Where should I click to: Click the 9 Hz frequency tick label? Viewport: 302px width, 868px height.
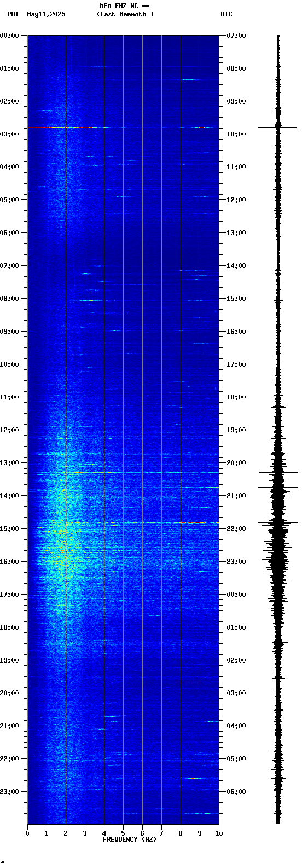(200, 833)
